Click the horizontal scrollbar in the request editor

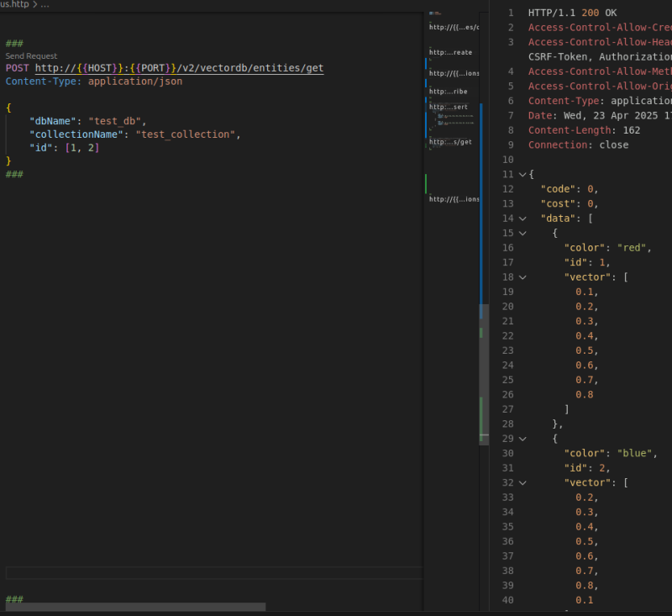coord(134,607)
